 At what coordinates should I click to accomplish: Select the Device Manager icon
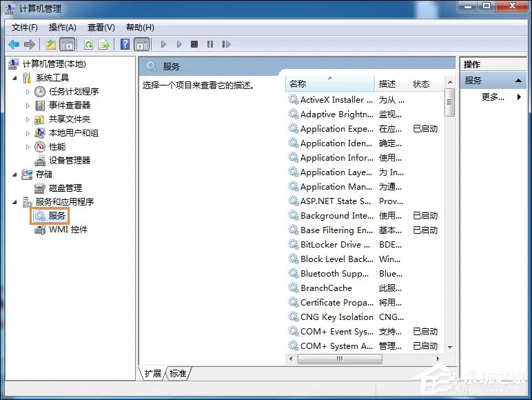click(40, 160)
